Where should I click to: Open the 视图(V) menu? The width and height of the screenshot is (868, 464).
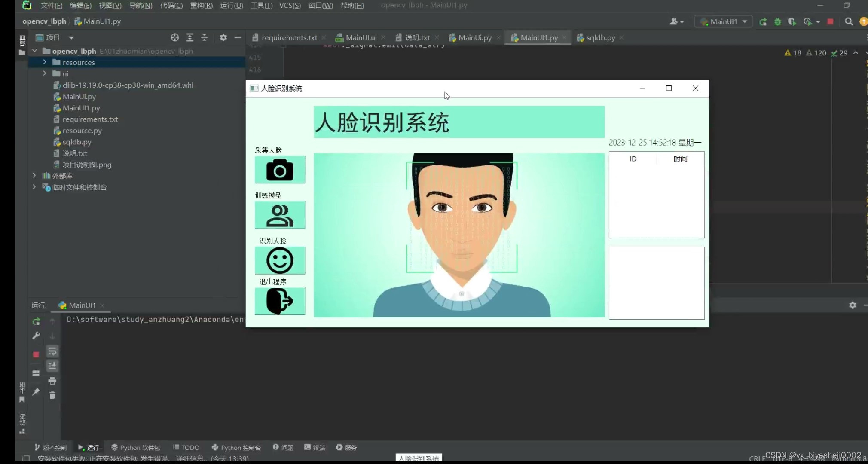(x=110, y=6)
